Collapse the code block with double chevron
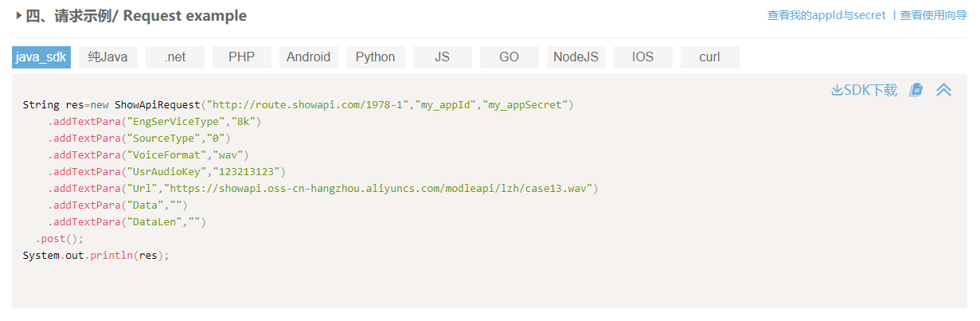This screenshot has width=980, height=321. [x=943, y=90]
